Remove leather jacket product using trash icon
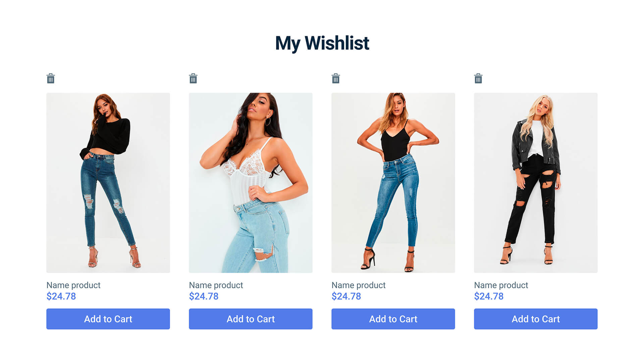The image size is (644, 362). (478, 78)
